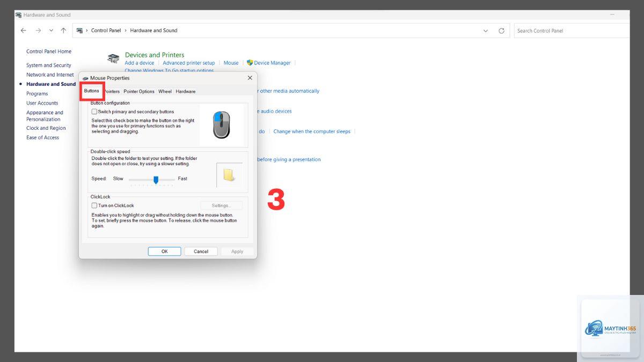
Task: Click Change when the computer sleeps
Action: [x=312, y=131]
